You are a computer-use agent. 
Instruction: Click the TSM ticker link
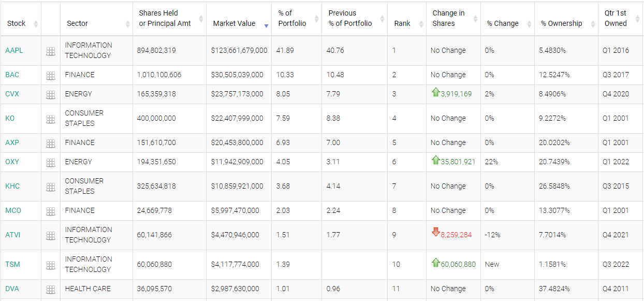(x=12, y=264)
